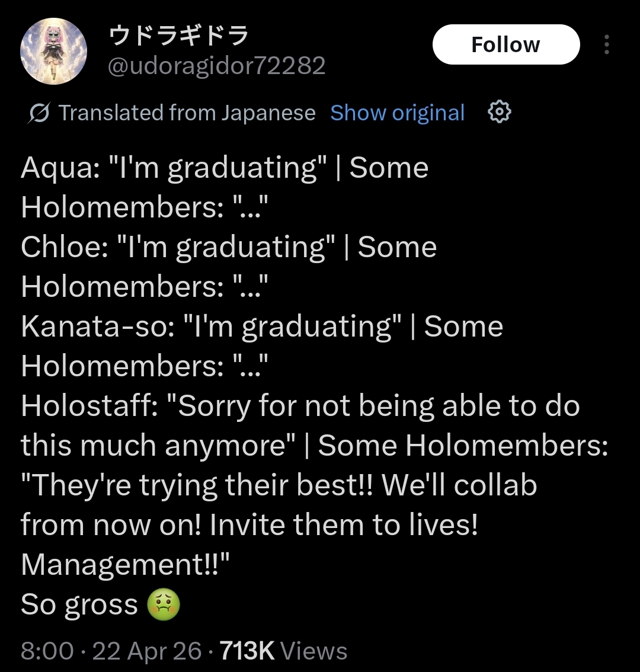This screenshot has height=672, width=640.
Task: Click the line starting with 'Kanata-so:'
Action: 261,327
